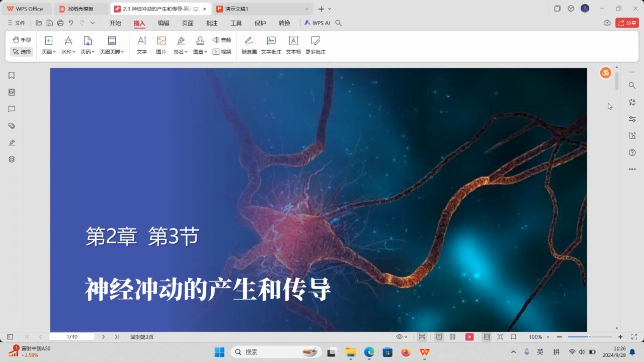Select the 随意画 freehand drawing tool

[x=249, y=45]
